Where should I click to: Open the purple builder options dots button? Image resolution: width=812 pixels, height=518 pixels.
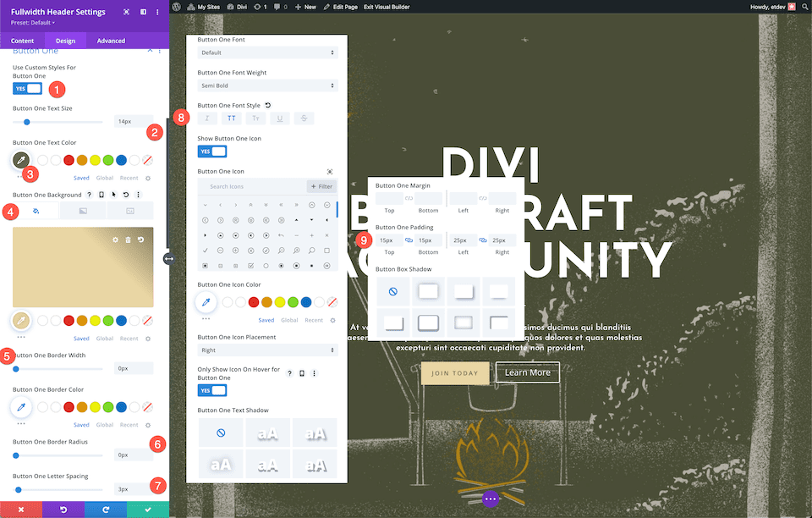(491, 499)
